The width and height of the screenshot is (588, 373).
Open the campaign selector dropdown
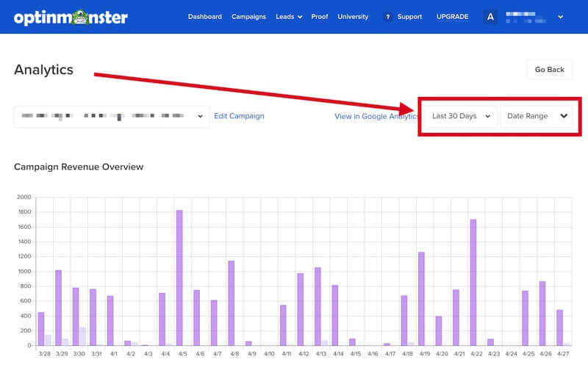click(112, 117)
